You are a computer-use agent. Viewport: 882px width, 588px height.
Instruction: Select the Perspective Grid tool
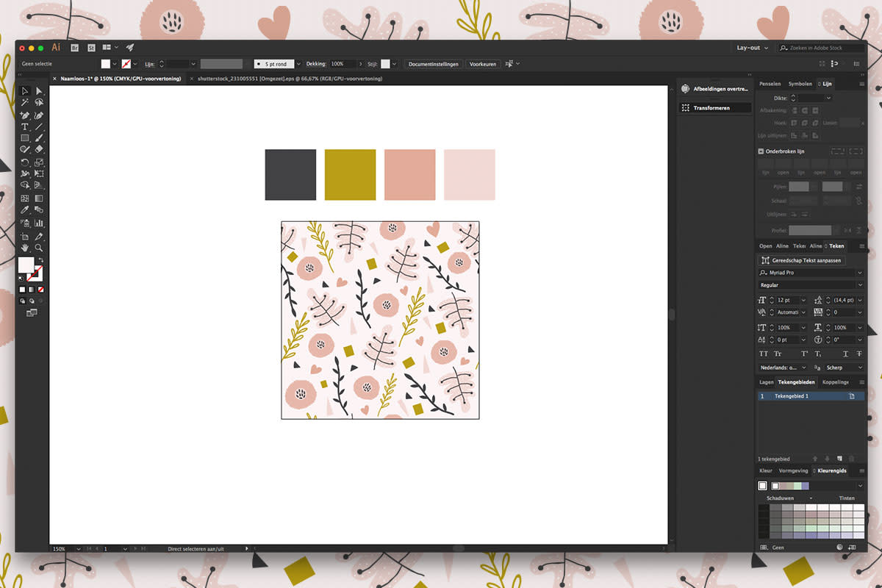click(39, 186)
